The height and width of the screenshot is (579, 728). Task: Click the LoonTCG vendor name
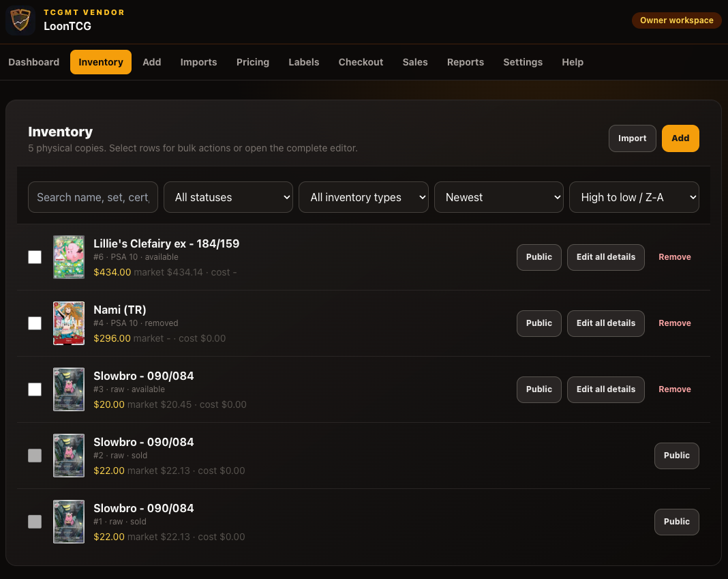(x=67, y=26)
